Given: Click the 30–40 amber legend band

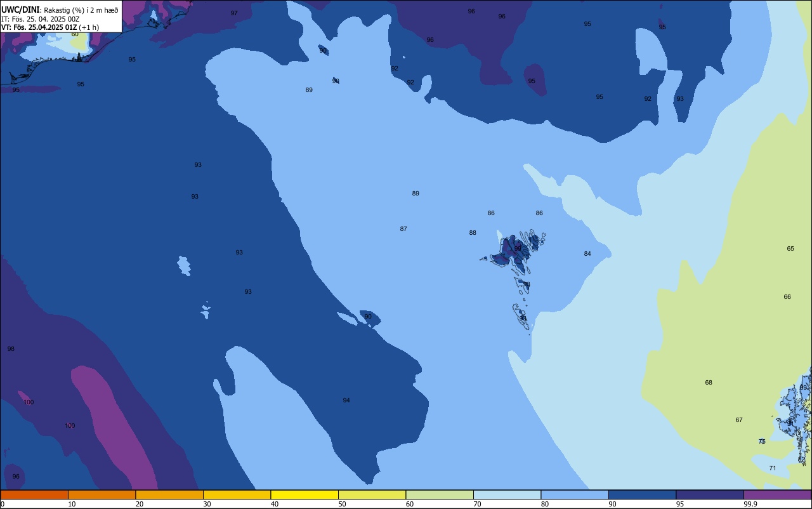Looking at the screenshot, I should click(x=237, y=494).
